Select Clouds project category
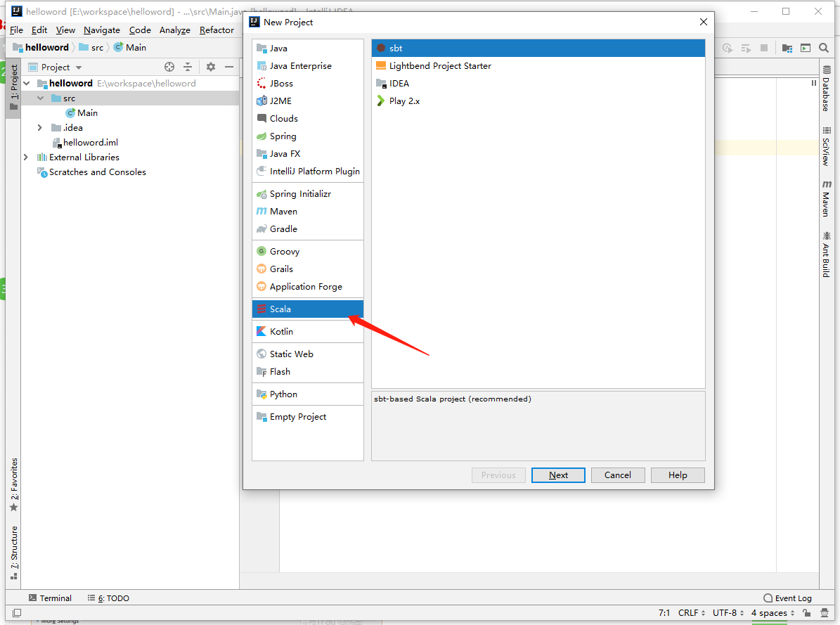 pos(307,118)
